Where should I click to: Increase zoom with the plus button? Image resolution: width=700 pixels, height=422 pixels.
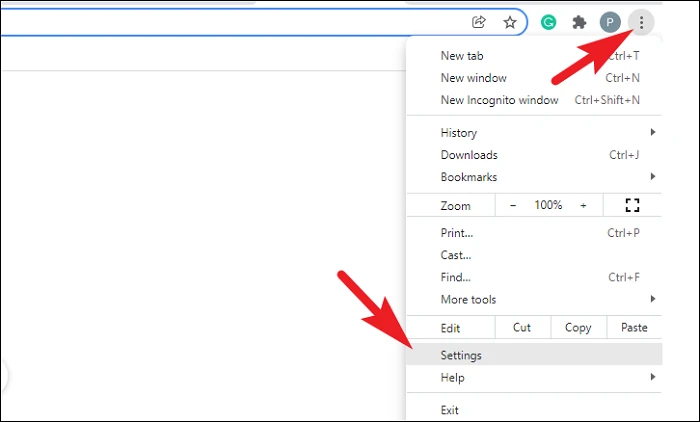pos(583,205)
